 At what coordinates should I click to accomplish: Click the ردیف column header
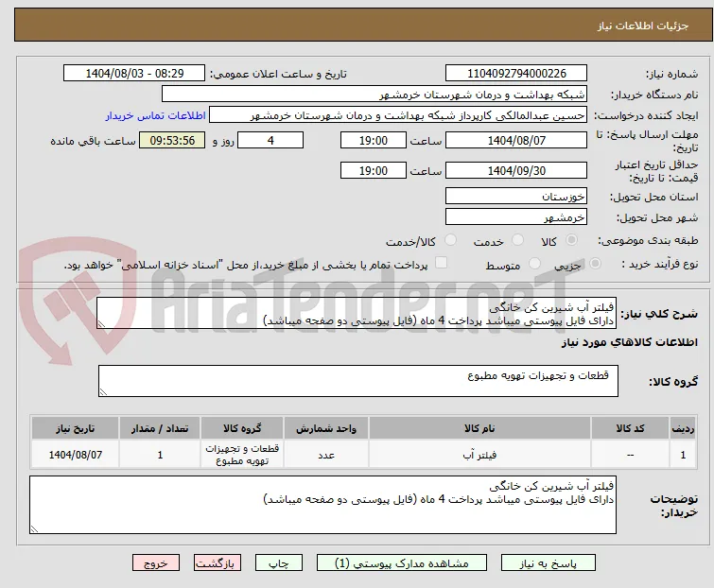click(x=683, y=428)
